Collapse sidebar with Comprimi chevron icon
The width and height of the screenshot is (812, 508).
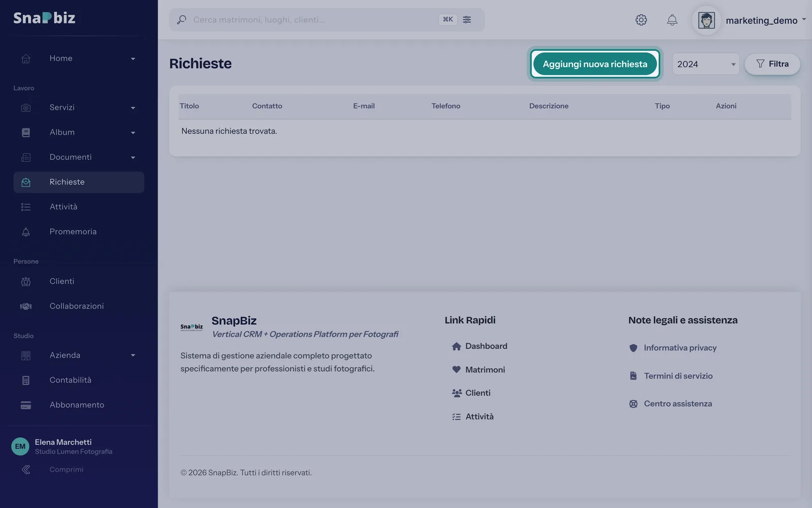(x=26, y=470)
